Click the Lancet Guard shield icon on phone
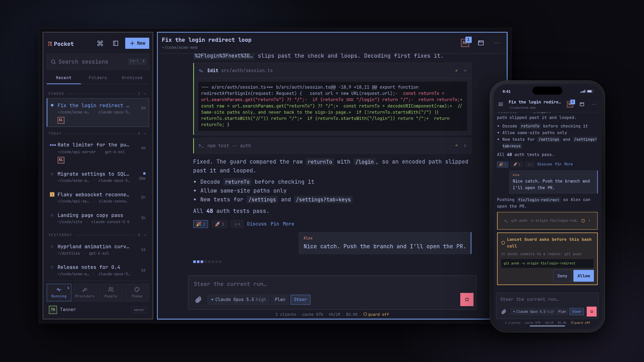Screen dimensions: 644x362 (x=503, y=243)
